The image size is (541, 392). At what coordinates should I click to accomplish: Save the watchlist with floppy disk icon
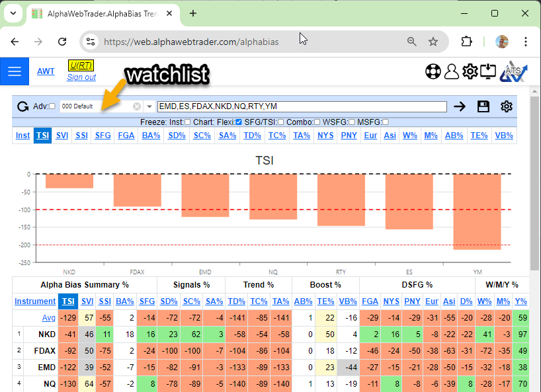pos(483,106)
